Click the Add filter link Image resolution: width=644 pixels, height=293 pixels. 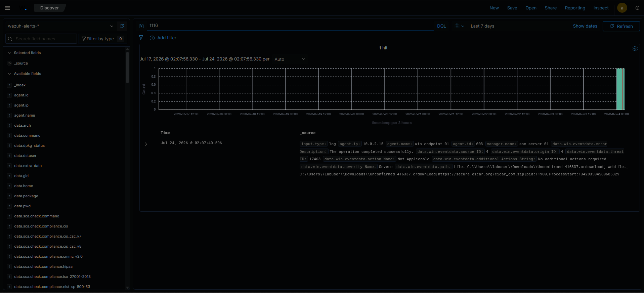point(167,38)
